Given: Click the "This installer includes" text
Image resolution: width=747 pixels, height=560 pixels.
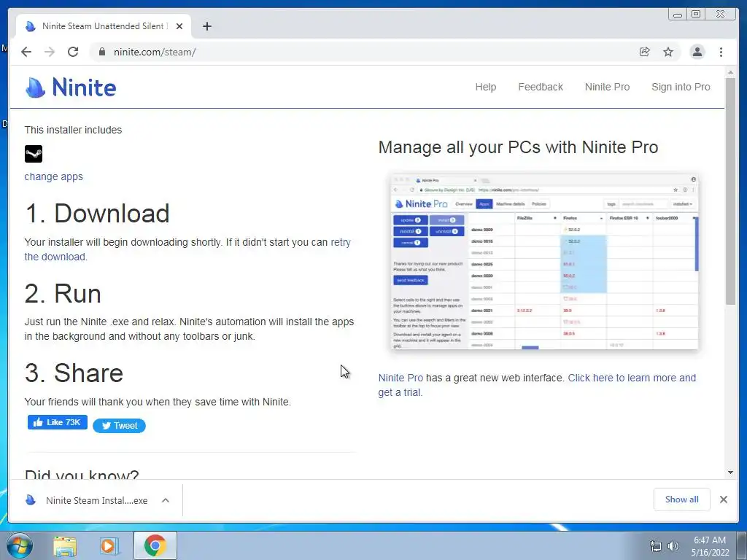Looking at the screenshot, I should (x=73, y=130).
